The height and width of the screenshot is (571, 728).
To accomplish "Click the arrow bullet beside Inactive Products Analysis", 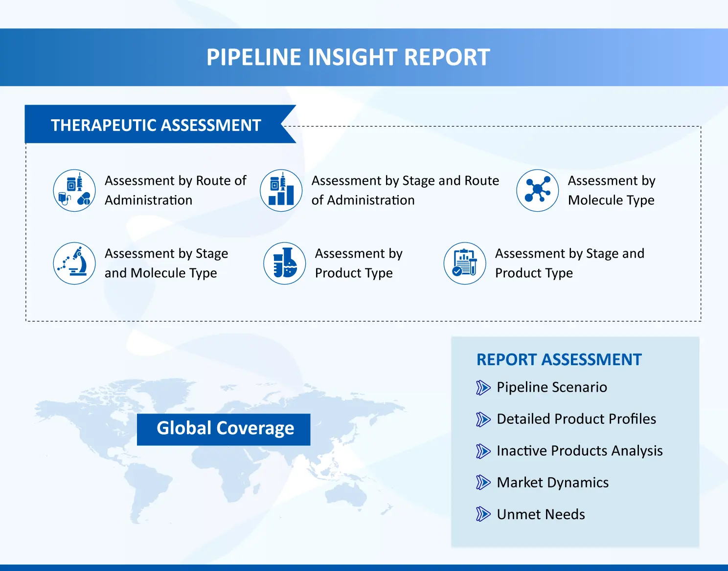I will [483, 451].
